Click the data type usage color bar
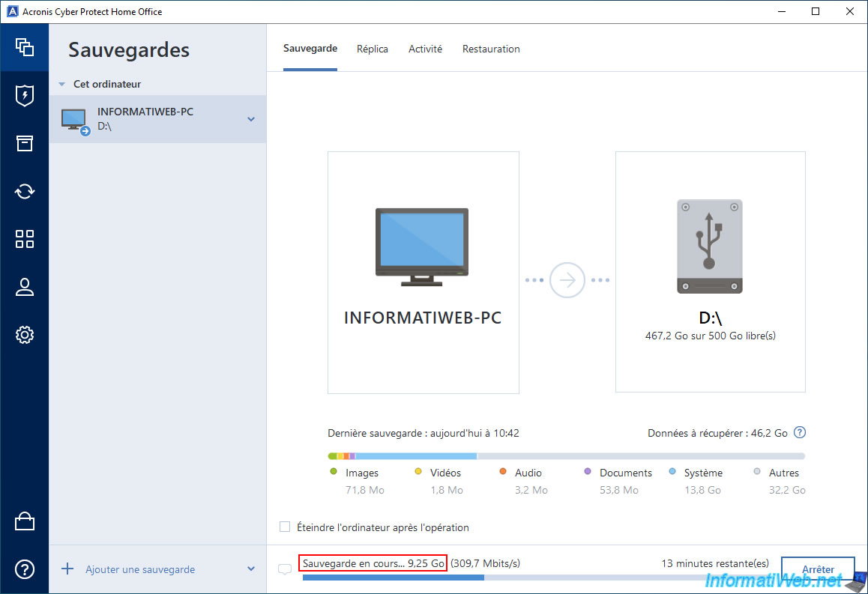This screenshot has width=868, height=594. (567, 456)
